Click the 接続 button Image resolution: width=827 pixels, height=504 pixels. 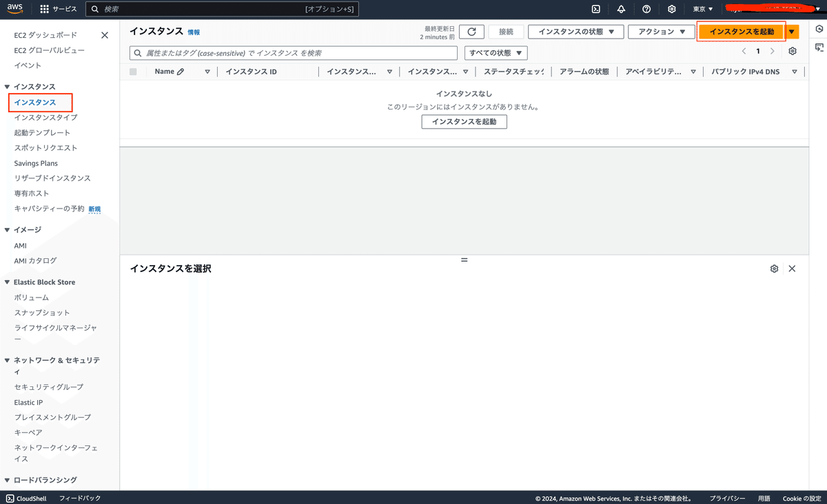pyautogui.click(x=507, y=32)
